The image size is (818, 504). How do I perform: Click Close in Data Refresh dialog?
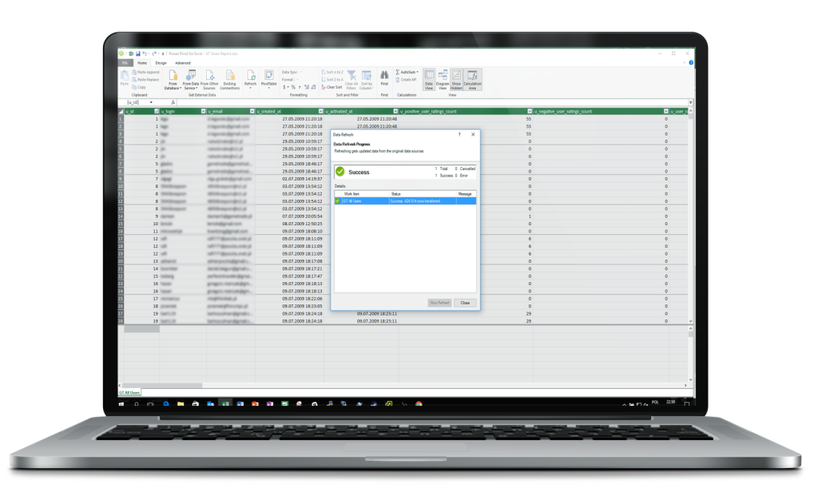(465, 303)
